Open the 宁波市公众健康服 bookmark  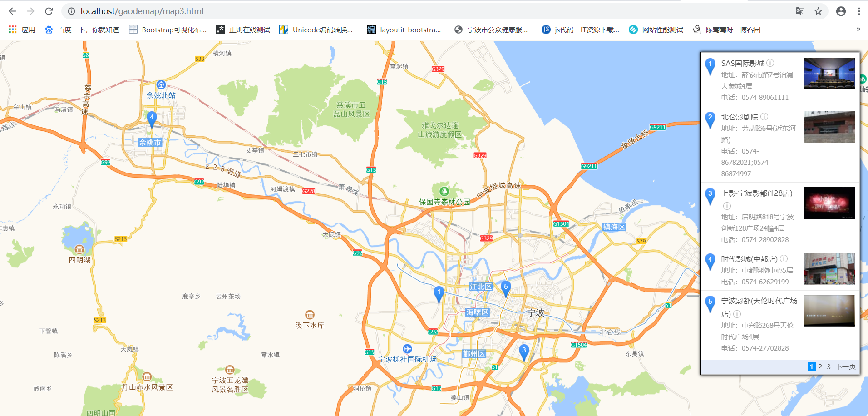click(491, 30)
